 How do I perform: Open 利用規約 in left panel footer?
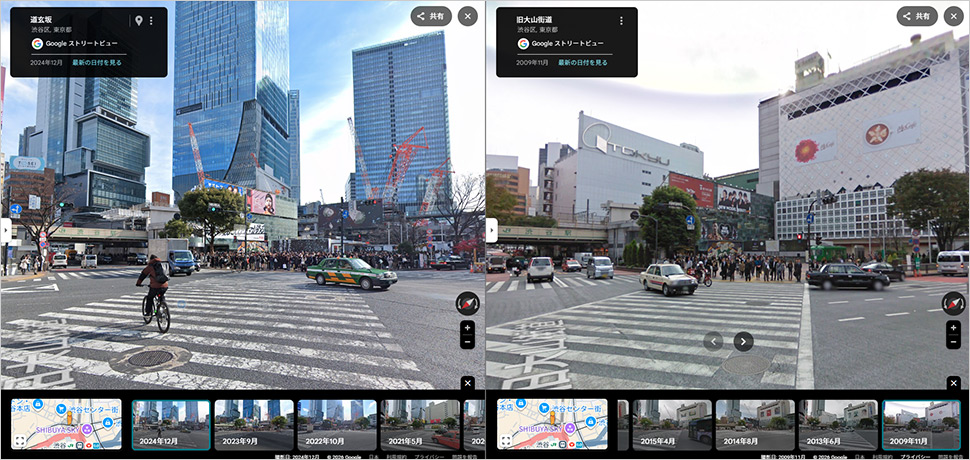(397, 457)
